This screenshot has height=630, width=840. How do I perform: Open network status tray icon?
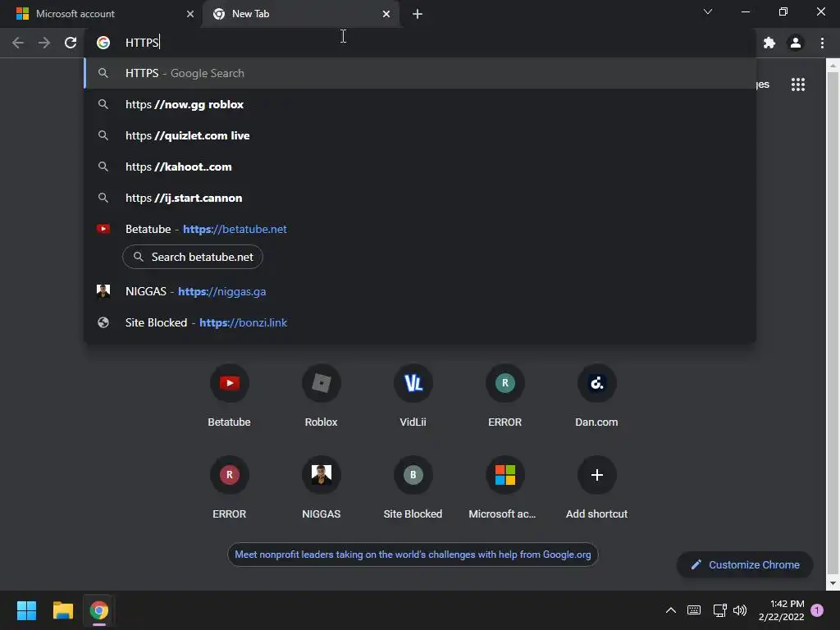(719, 610)
